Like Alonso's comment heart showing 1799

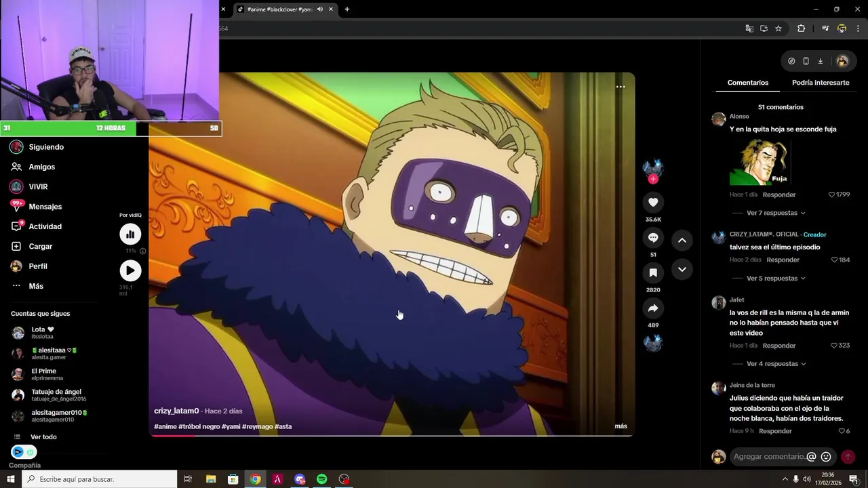(832, 195)
